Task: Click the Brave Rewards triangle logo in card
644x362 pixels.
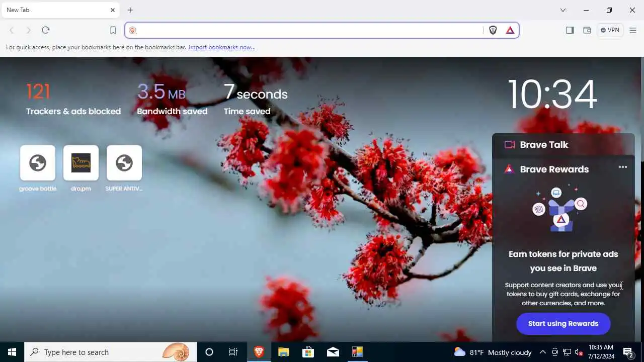Action: tap(509, 169)
